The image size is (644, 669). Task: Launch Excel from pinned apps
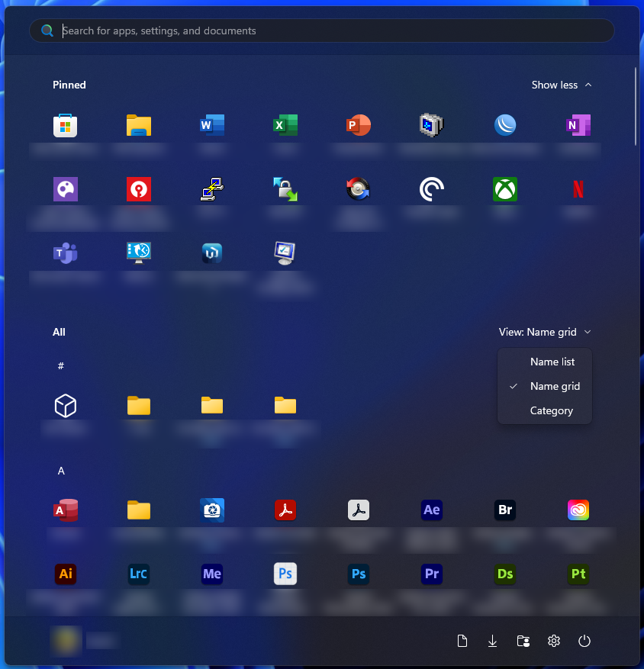coord(285,125)
